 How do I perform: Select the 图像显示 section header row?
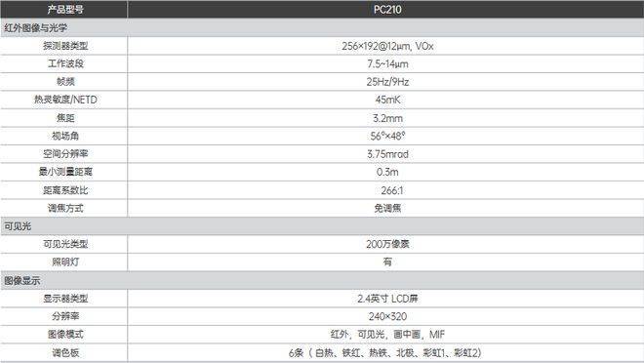(322, 281)
